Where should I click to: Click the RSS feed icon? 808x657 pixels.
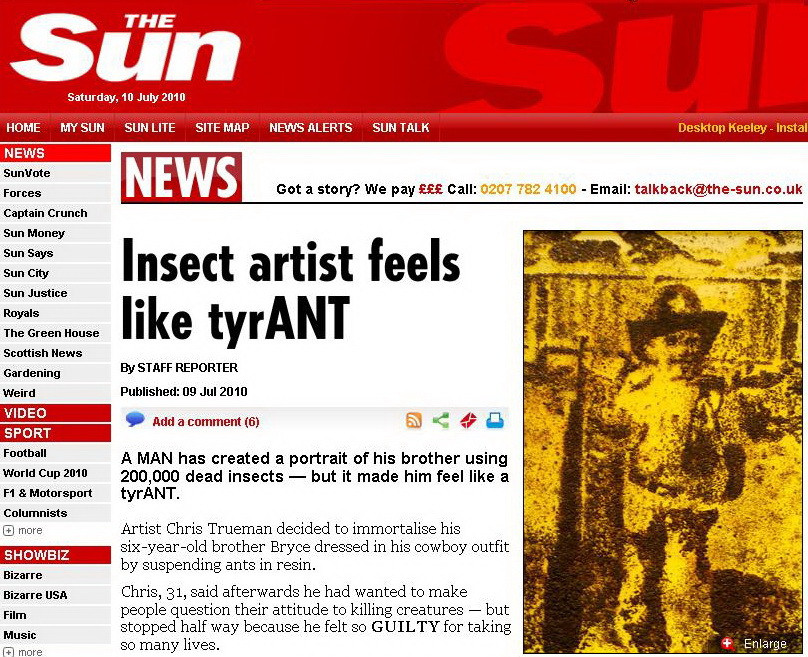[x=414, y=420]
